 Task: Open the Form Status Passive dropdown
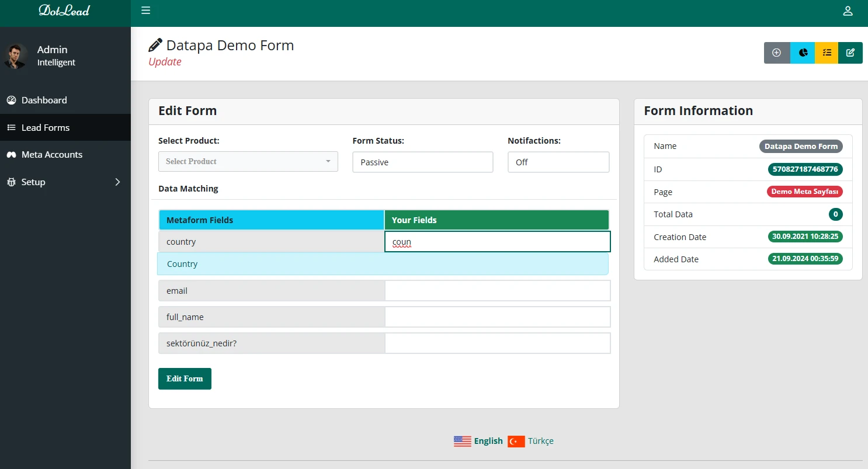pos(422,162)
